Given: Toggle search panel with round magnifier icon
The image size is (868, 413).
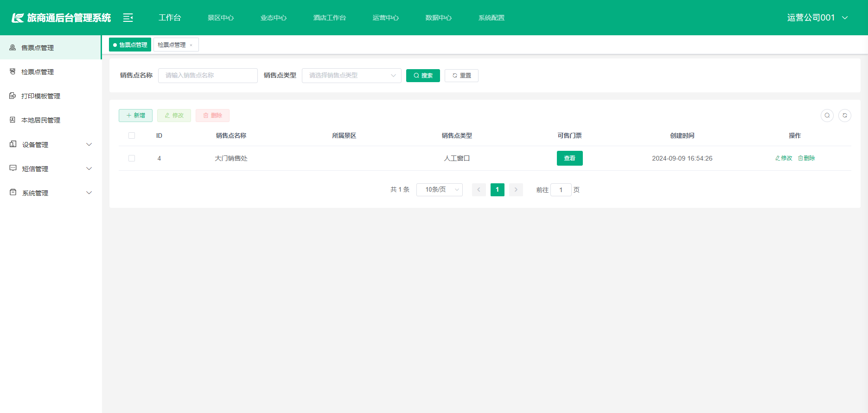Looking at the screenshot, I should (827, 116).
